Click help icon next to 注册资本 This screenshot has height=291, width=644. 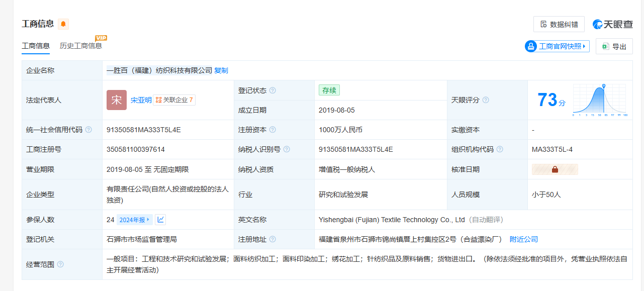[x=272, y=130]
